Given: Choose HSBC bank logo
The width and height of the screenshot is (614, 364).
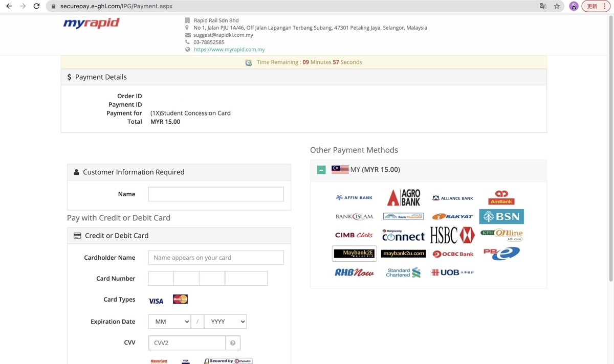Looking at the screenshot, I should [452, 235].
